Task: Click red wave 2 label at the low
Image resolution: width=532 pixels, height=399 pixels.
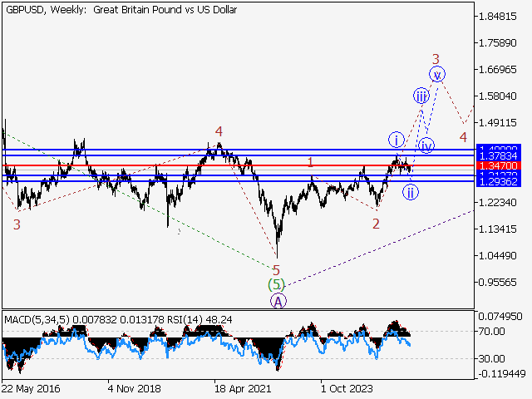Action: pos(376,224)
